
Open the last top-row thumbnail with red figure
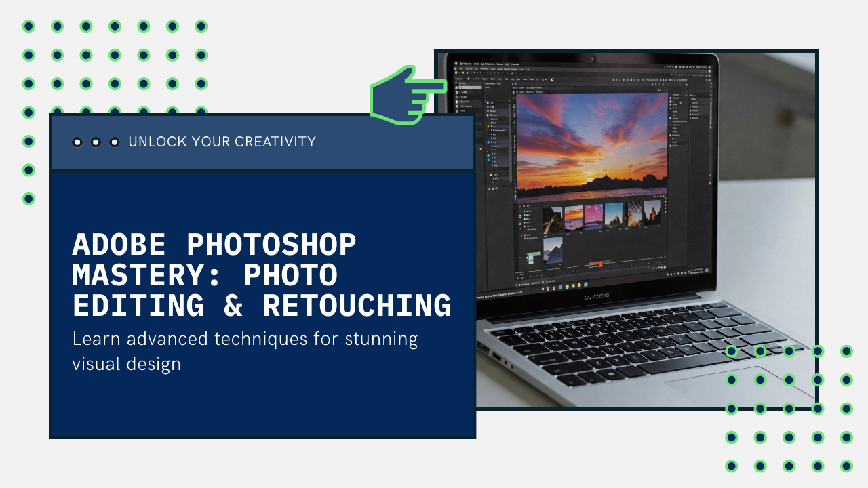coord(652,213)
